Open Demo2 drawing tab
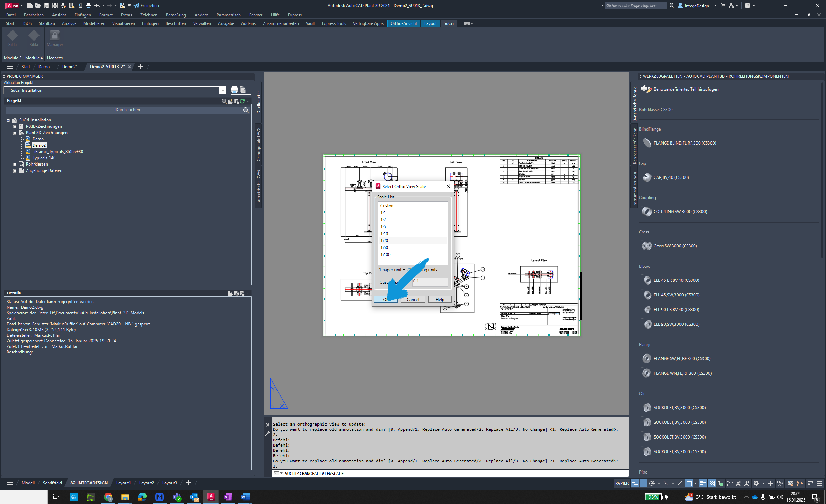 point(70,66)
